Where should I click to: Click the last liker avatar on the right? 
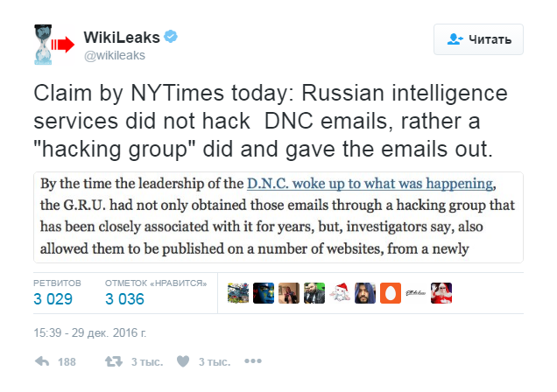(442, 293)
